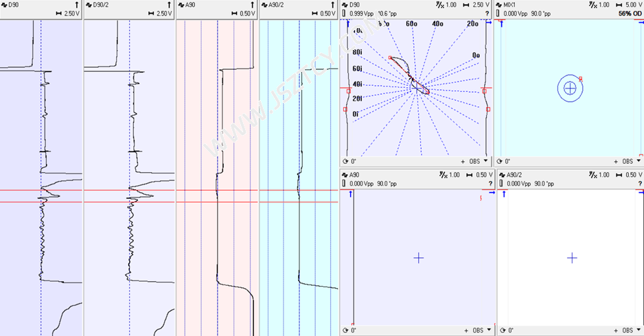Click the rotation icon in the A90/2 Lissajous footer
The height and width of the screenshot is (336, 644).
[x=501, y=331]
